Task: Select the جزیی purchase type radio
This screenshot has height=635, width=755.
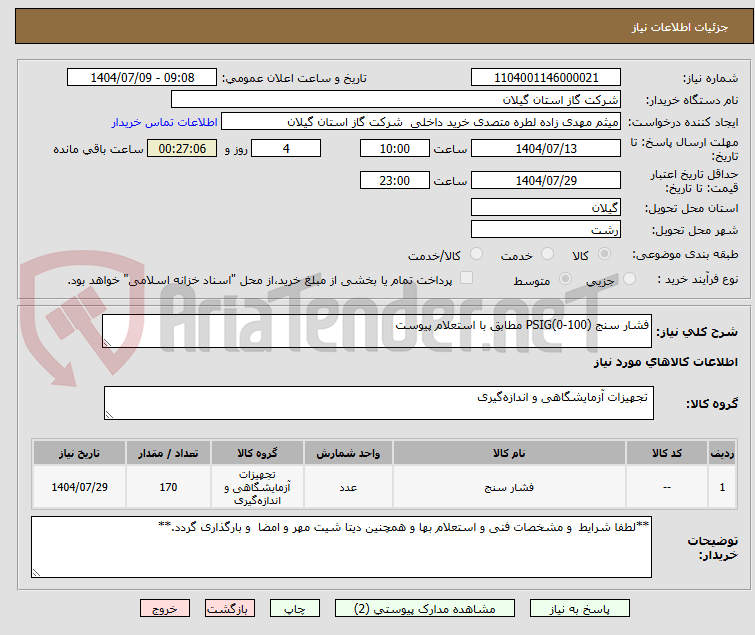Action: pyautogui.click(x=629, y=279)
